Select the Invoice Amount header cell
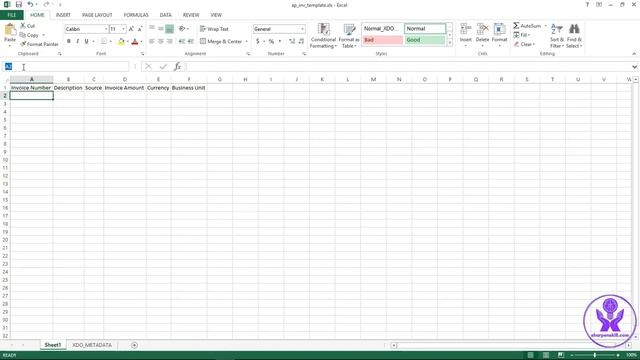Viewport: 640px width, 360px height. [x=124, y=88]
